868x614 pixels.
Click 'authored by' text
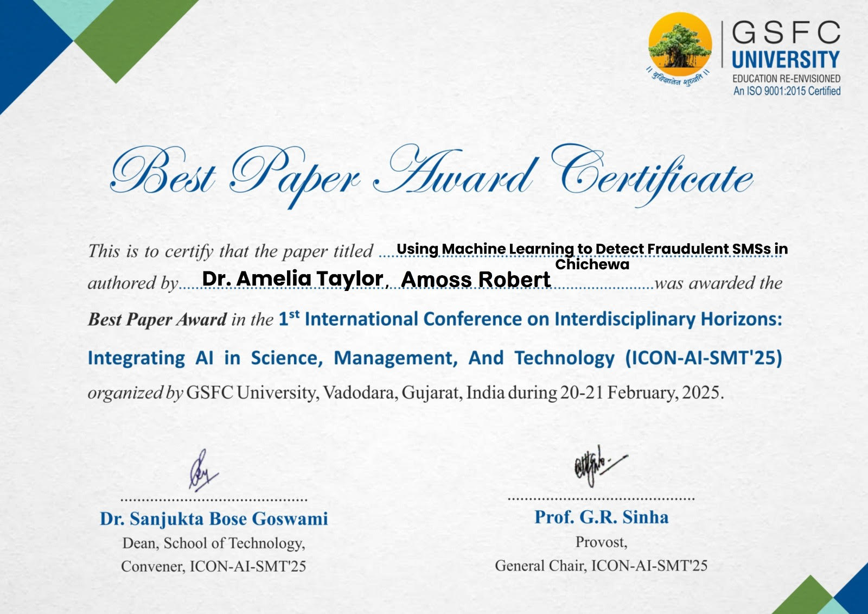pyautogui.click(x=133, y=283)
